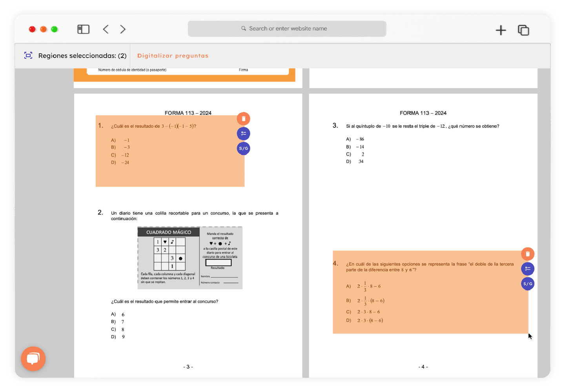The height and width of the screenshot is (392, 565).
Task: Go forward with the right chevron
Action: click(x=123, y=29)
